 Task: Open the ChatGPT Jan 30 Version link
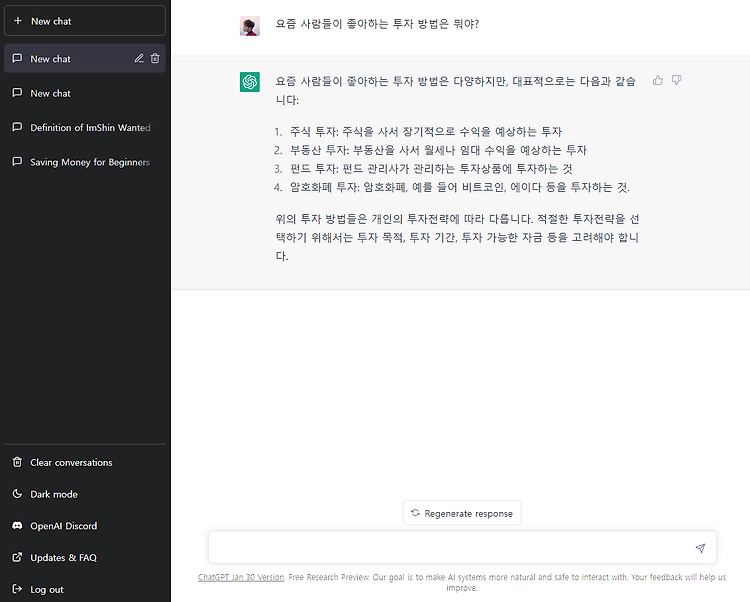pyautogui.click(x=241, y=577)
